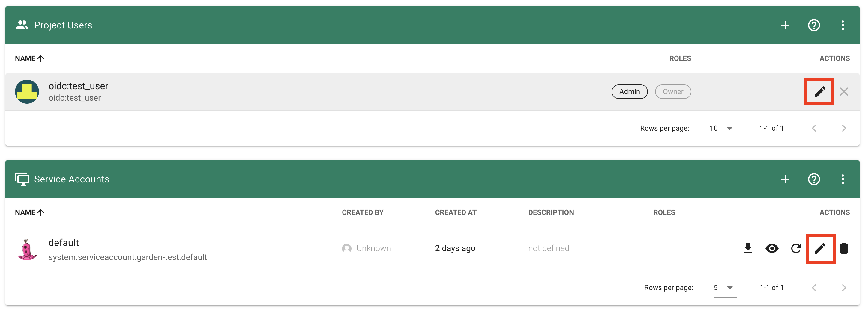
Task: Sort service accounts by NAME column
Action: coord(30,212)
